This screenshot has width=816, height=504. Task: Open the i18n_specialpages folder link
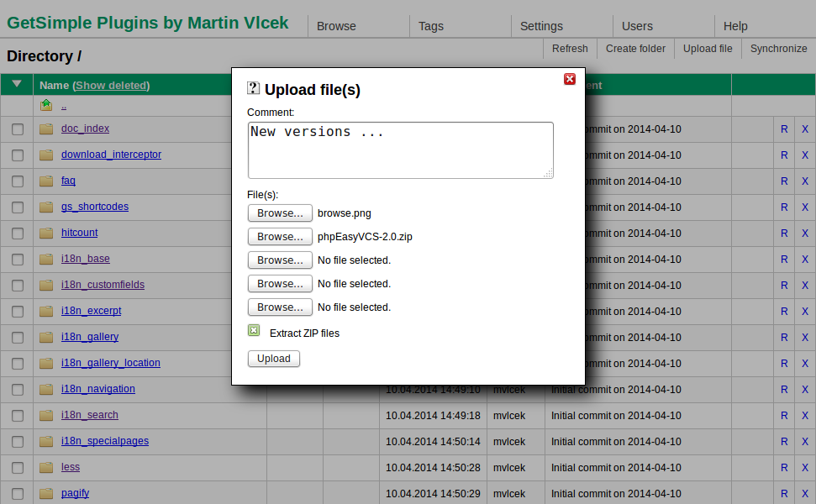tap(105, 441)
